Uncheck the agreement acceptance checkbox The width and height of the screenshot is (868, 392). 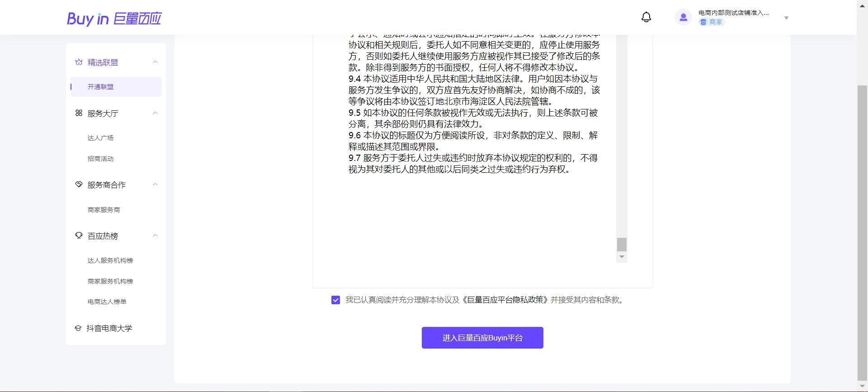point(335,300)
